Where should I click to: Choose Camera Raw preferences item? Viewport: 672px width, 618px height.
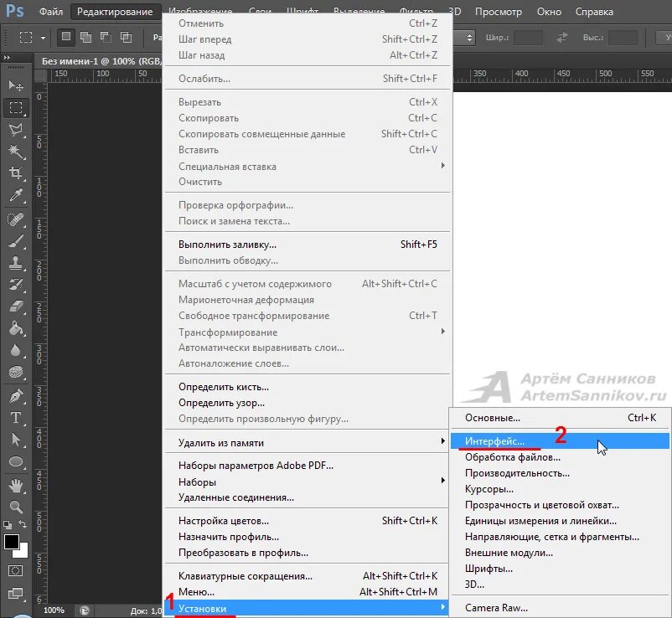(x=560, y=608)
